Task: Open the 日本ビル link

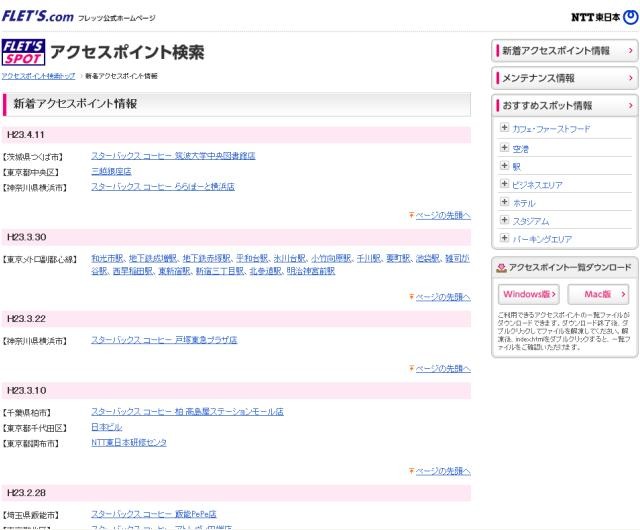Action: click(107, 427)
